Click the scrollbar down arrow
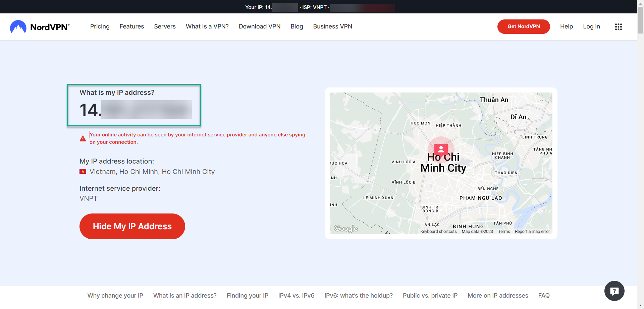644x309 pixels. 640,306
